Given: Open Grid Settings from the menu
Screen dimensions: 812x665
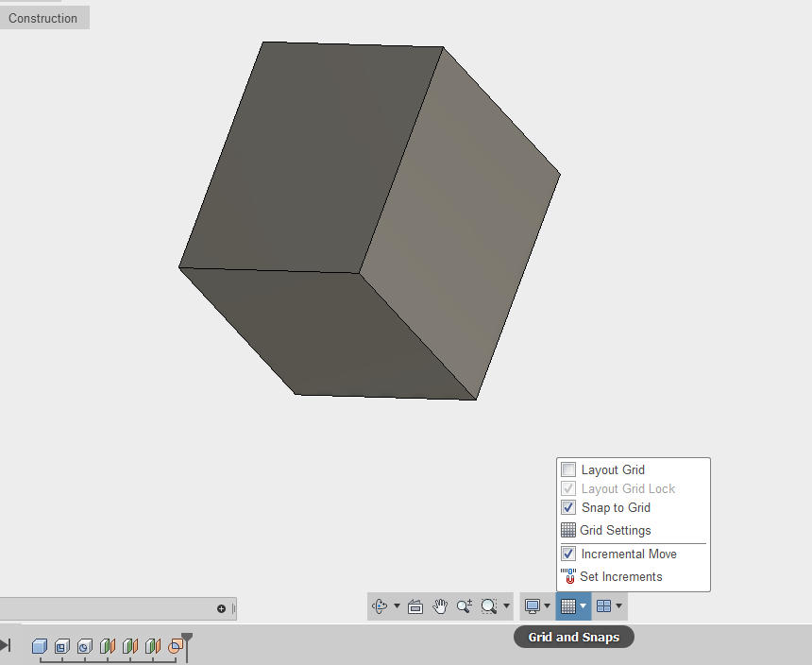Looking at the screenshot, I should coord(617,530).
